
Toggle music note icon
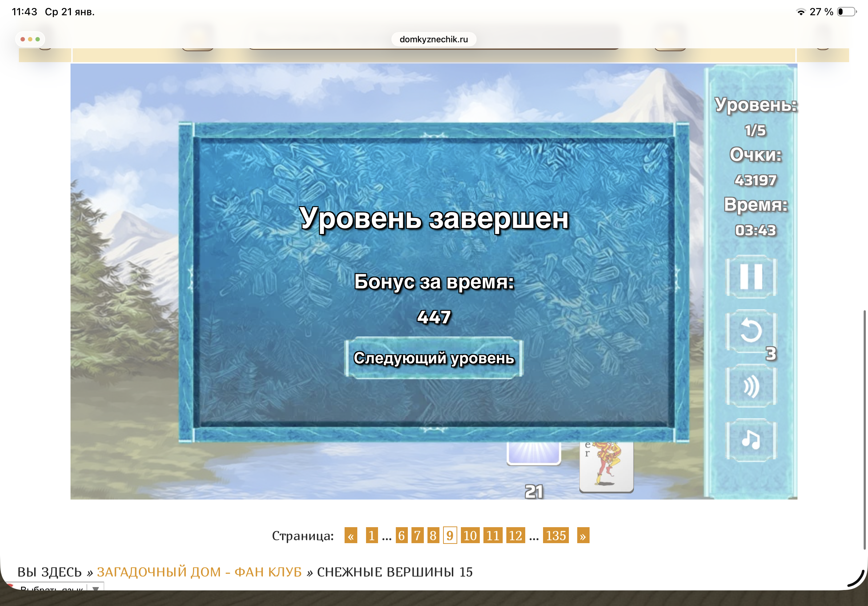pos(751,440)
